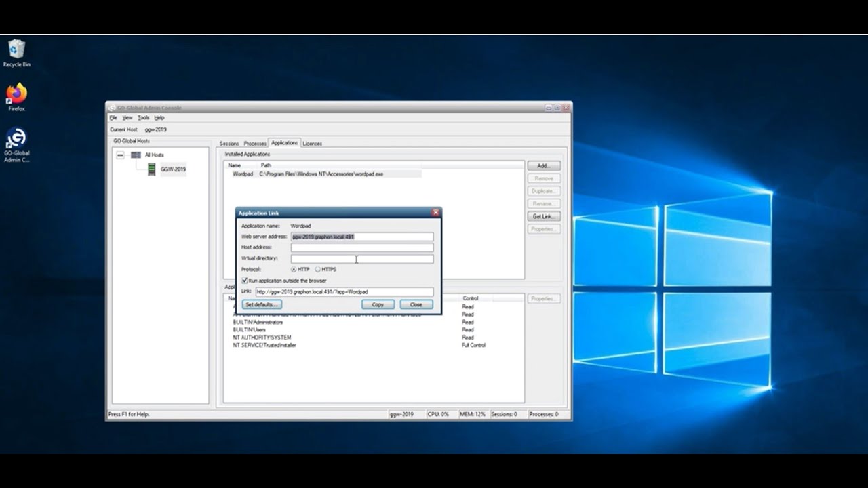Select the Applications tab

[284, 143]
